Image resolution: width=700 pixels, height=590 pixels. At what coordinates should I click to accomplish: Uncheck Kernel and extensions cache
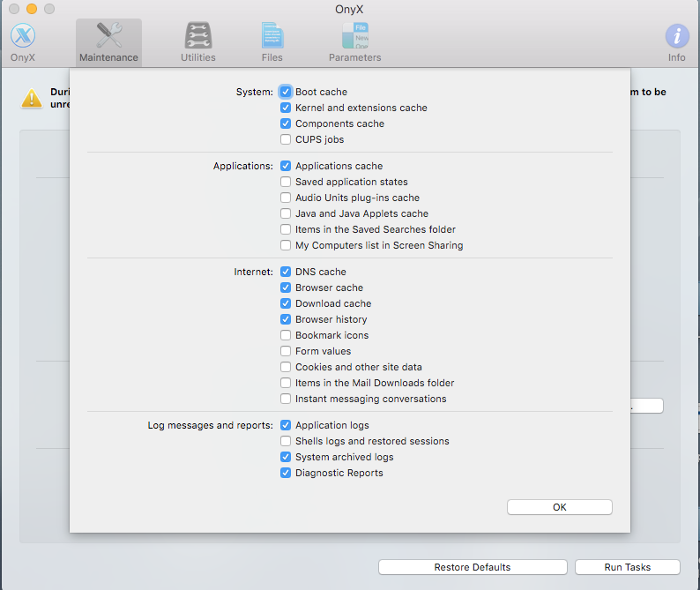[286, 108]
